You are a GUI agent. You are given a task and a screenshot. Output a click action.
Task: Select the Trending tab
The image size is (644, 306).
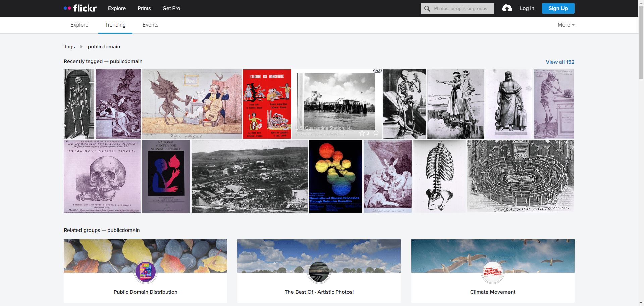[x=115, y=25]
